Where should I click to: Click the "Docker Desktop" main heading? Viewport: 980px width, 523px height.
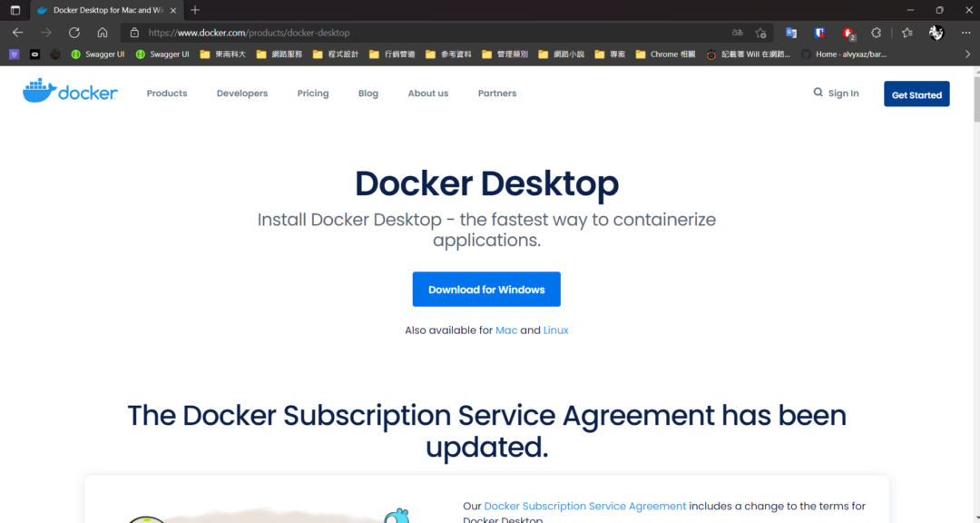click(x=487, y=183)
